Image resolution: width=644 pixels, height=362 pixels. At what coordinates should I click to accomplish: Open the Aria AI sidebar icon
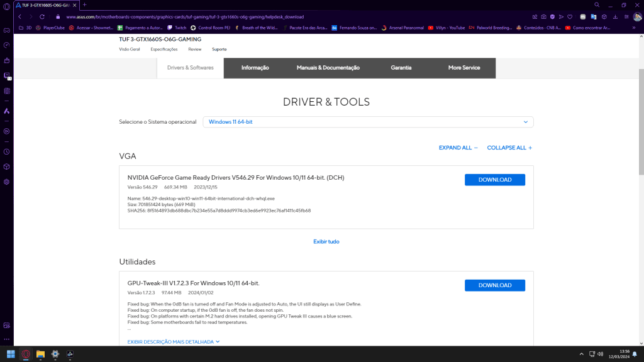[6, 111]
